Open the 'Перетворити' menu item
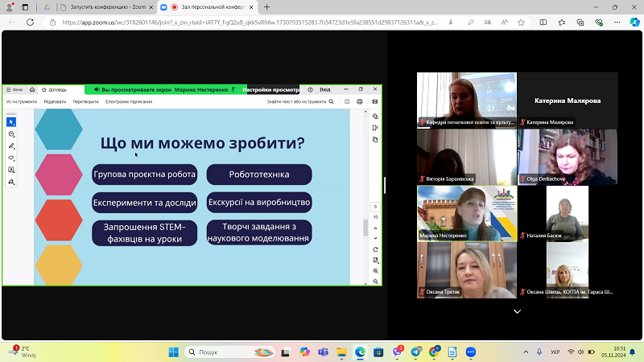 coord(85,102)
